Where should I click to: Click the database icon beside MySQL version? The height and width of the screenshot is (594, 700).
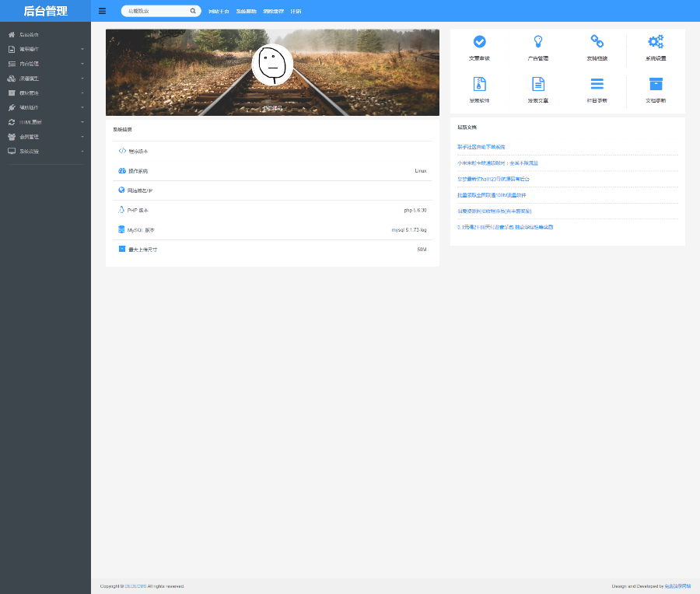pyautogui.click(x=121, y=229)
